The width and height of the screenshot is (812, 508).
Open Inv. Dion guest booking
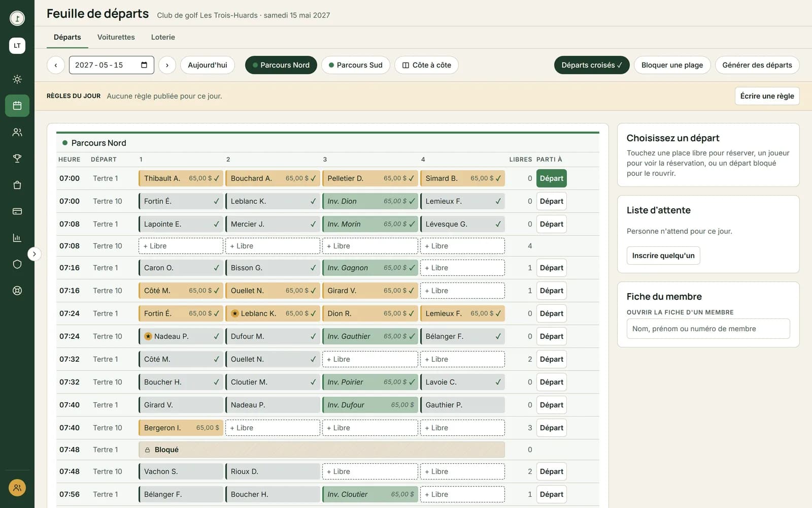pyautogui.click(x=370, y=201)
